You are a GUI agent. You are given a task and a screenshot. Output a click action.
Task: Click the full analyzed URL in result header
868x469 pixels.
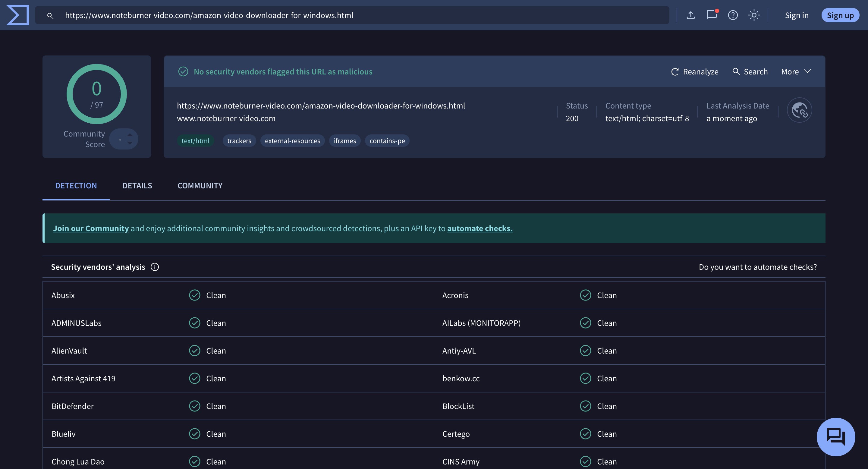[x=321, y=106]
